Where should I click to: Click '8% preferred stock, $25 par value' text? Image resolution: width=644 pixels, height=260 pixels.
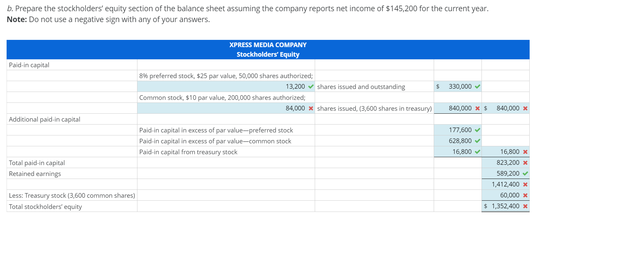click(188, 76)
